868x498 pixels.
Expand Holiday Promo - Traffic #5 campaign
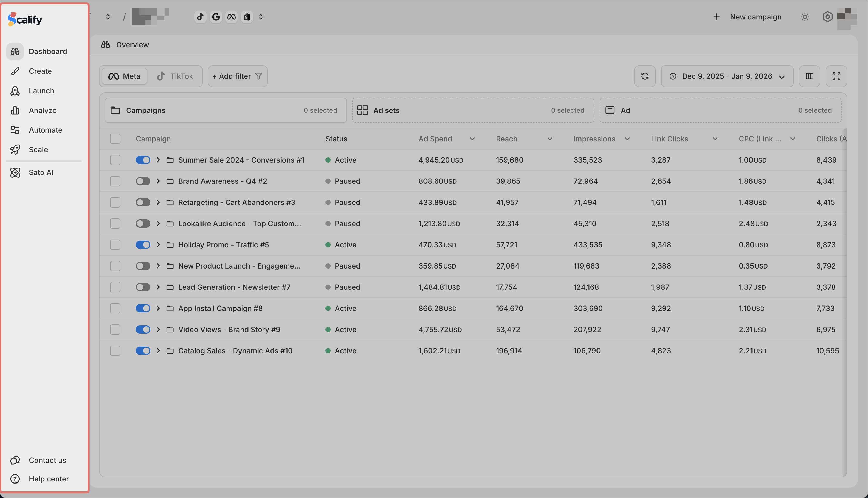point(158,245)
